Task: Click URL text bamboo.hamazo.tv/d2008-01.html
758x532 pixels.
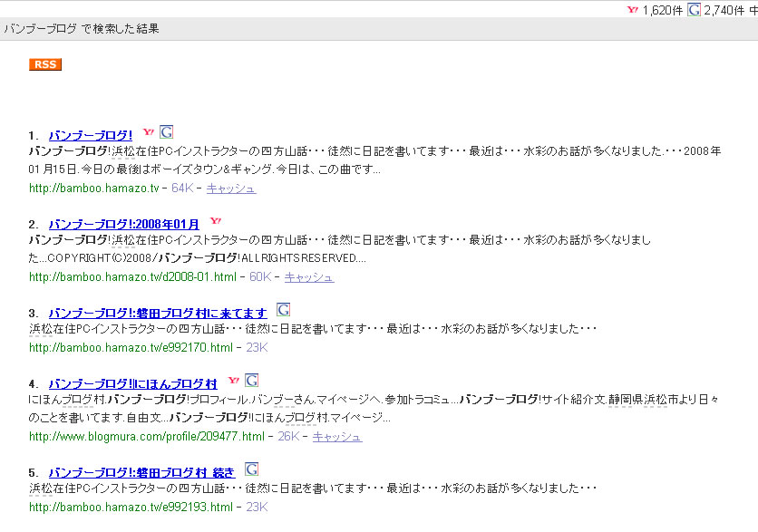Action: [x=133, y=277]
